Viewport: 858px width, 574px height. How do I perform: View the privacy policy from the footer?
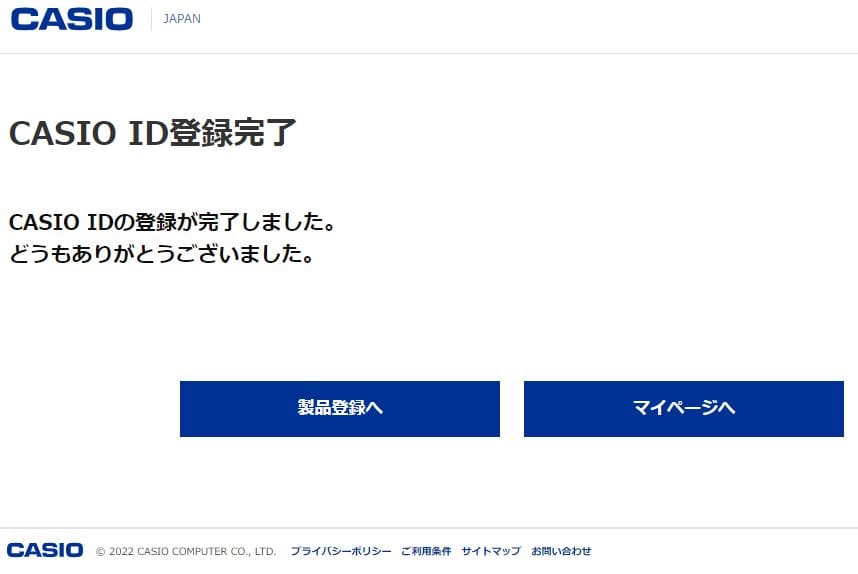click(341, 551)
